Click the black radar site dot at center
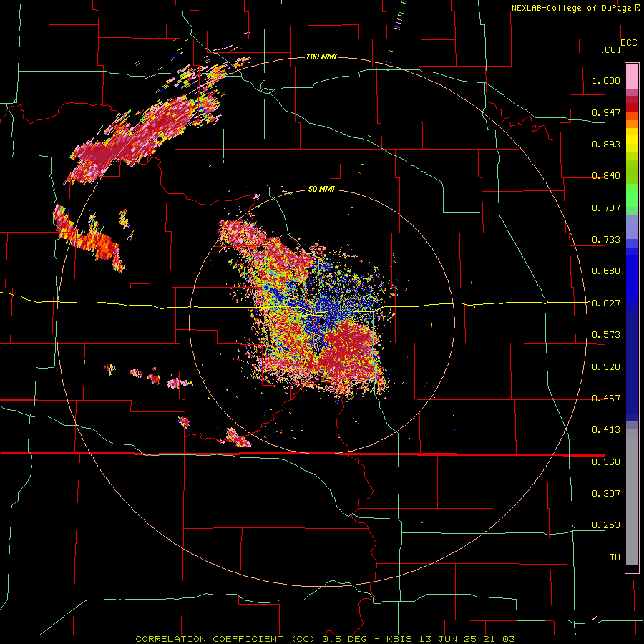Viewport: 644px width, 644px height. click(x=322, y=321)
